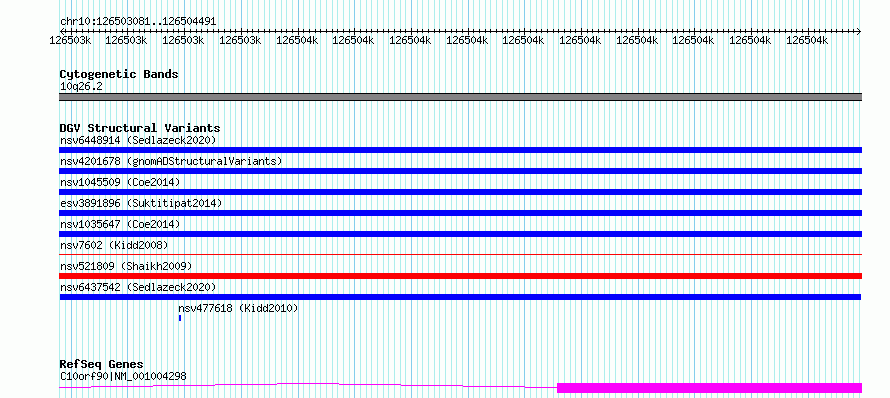Select the tiny blue nsv477618 variant marker
This screenshot has height=398, width=890.
tap(180, 318)
